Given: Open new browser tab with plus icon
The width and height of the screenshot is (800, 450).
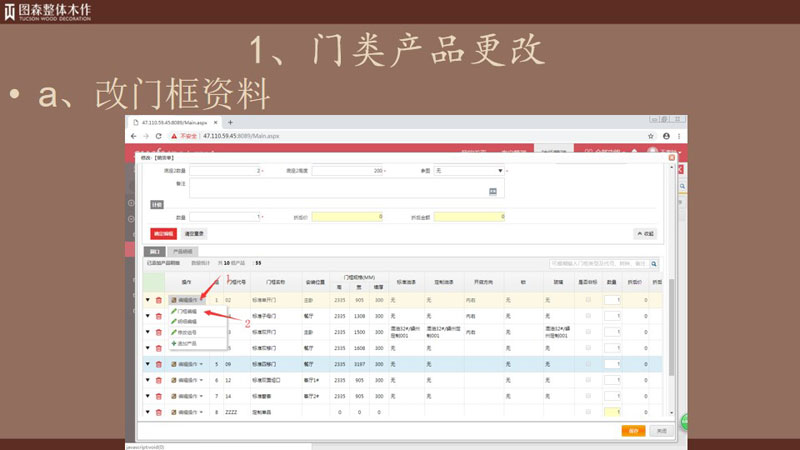Looking at the screenshot, I should (231, 122).
